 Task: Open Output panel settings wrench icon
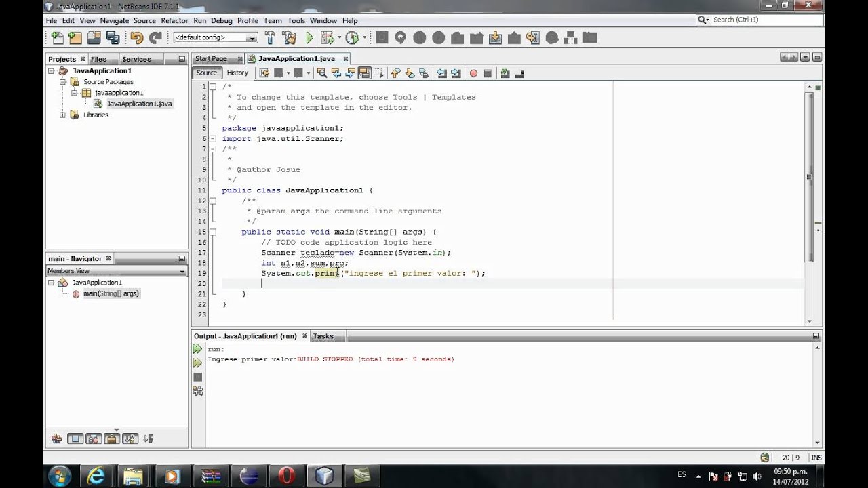click(x=197, y=390)
